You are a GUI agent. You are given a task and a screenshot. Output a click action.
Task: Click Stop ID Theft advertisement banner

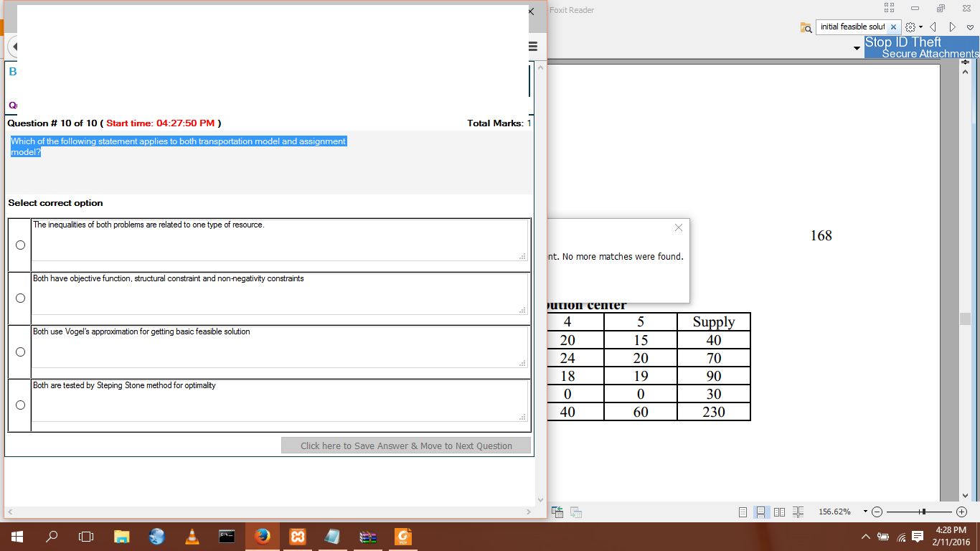921,47
